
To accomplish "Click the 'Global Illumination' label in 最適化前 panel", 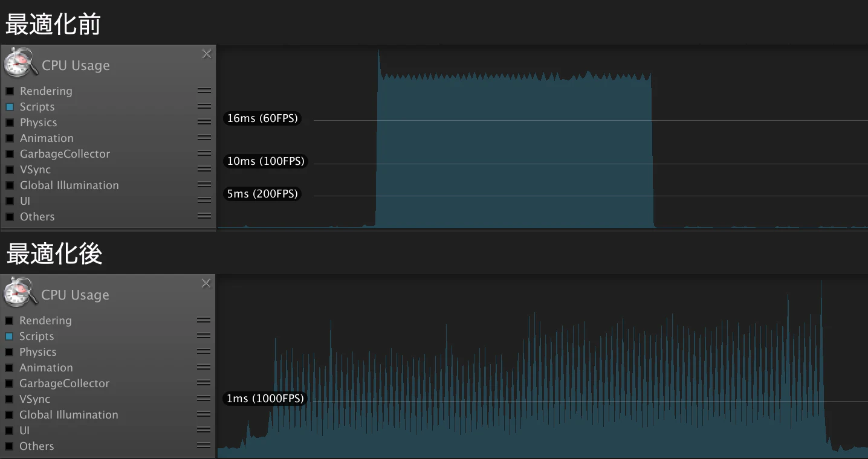I will pyautogui.click(x=70, y=185).
